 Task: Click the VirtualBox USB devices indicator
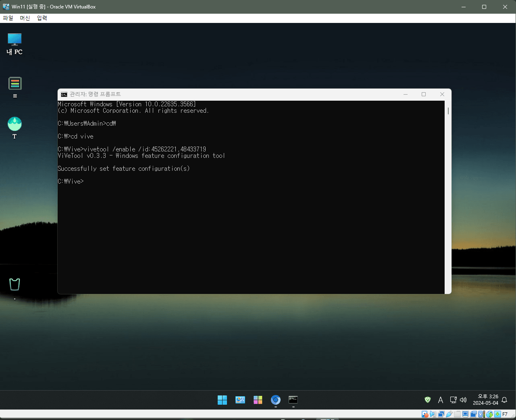449,414
